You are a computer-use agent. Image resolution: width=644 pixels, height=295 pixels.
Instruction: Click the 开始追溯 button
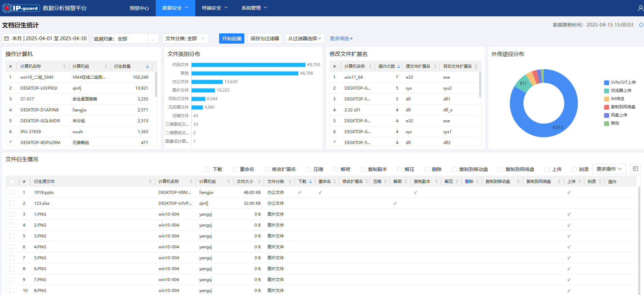[x=232, y=38]
